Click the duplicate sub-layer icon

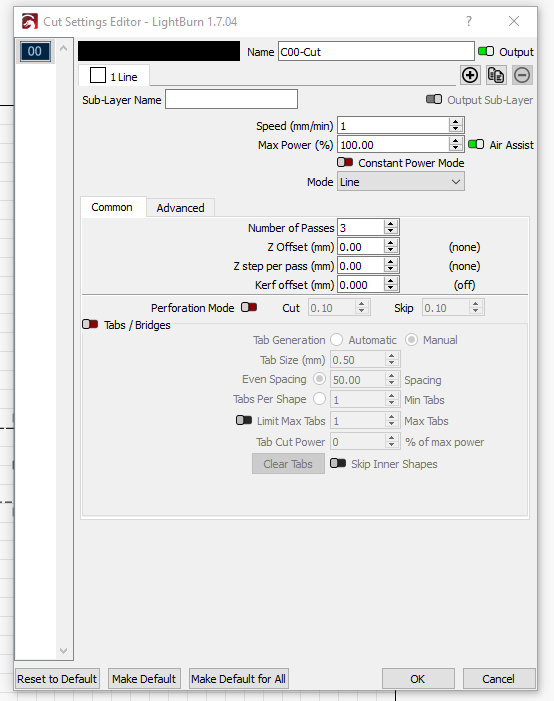[x=496, y=75]
